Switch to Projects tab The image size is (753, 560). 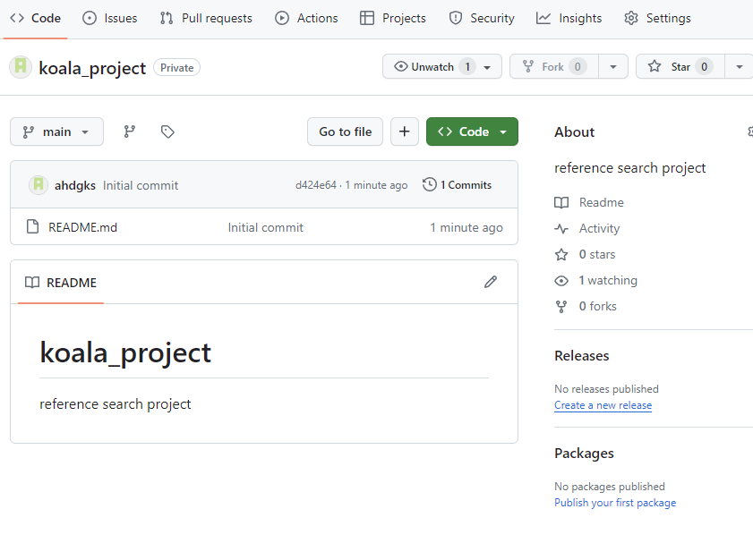[393, 18]
